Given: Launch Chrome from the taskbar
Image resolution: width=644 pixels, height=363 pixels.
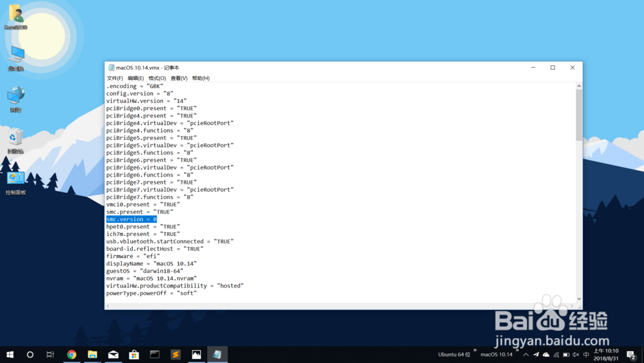Looking at the screenshot, I should (72, 355).
